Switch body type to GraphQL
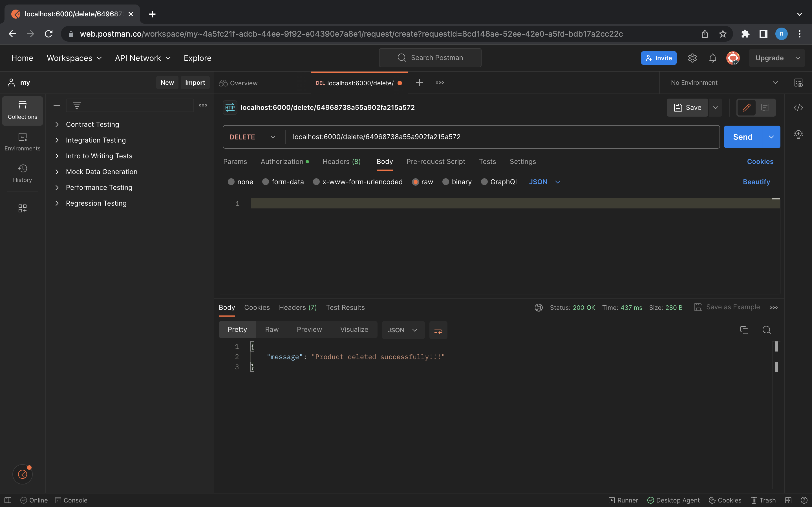812x507 pixels. click(x=500, y=182)
